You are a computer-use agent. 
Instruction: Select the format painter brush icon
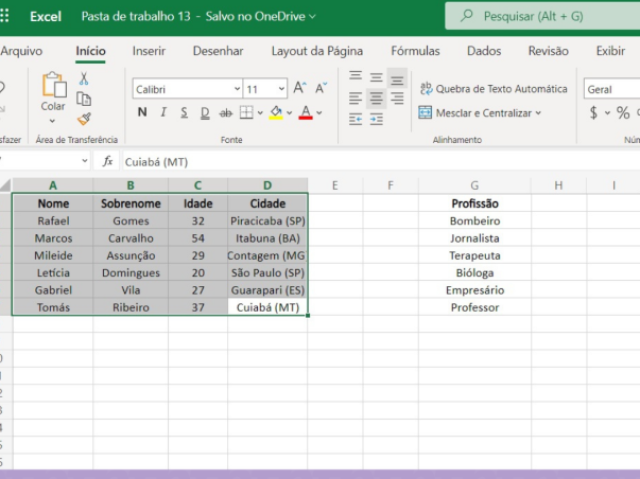pyautogui.click(x=84, y=119)
